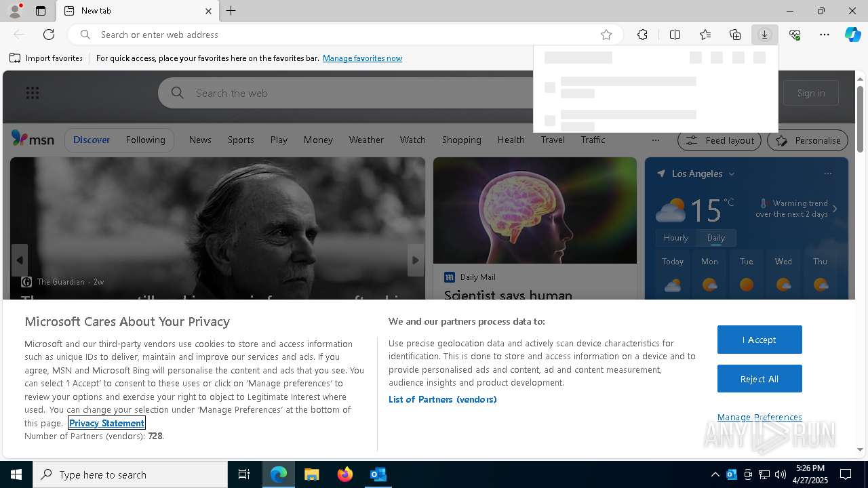Select the Following tab

pyautogui.click(x=145, y=140)
